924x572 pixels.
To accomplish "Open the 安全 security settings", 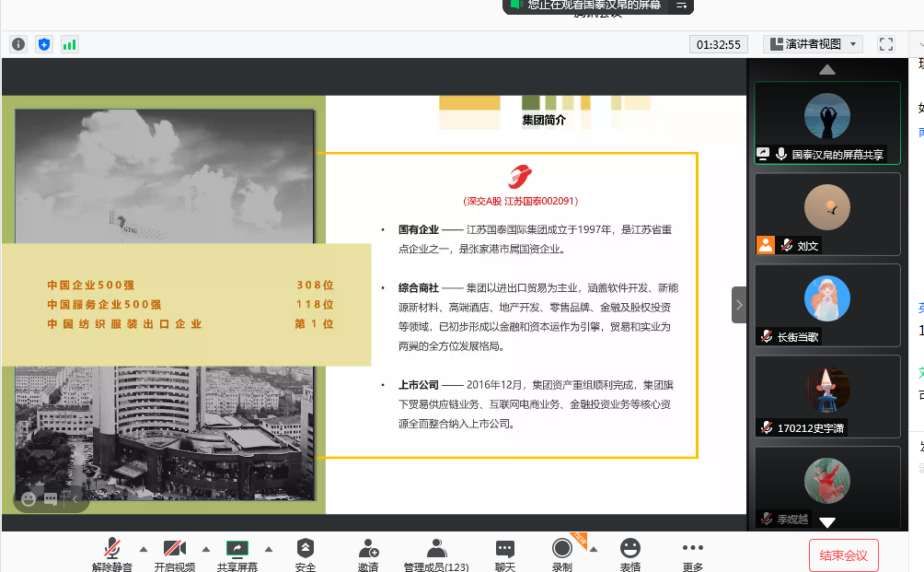I will tap(306, 554).
